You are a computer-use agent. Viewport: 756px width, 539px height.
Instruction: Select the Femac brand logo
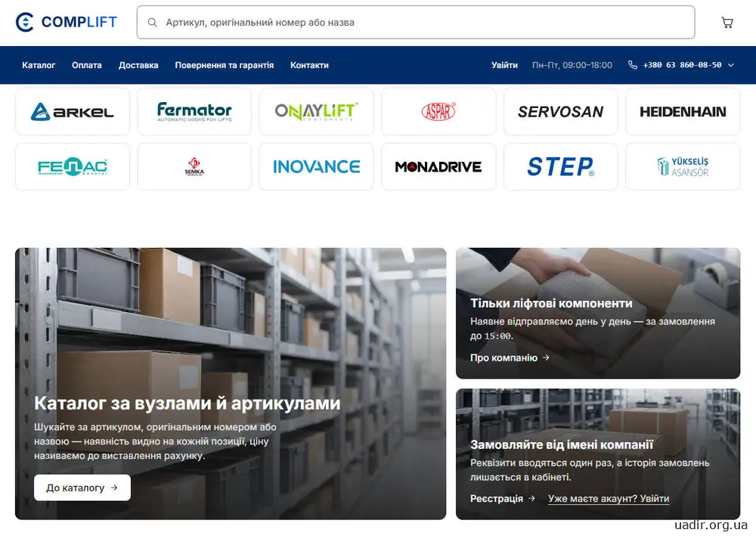coord(73,166)
